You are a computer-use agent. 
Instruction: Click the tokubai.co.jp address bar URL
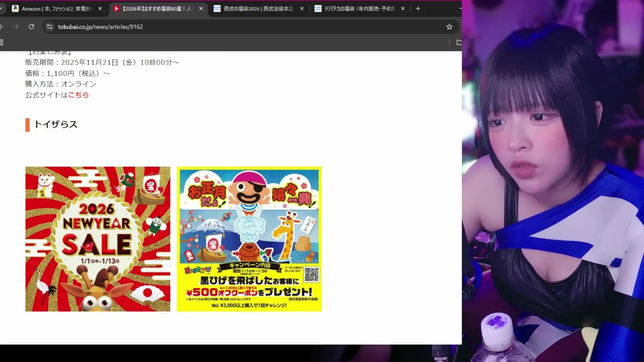pos(100,27)
